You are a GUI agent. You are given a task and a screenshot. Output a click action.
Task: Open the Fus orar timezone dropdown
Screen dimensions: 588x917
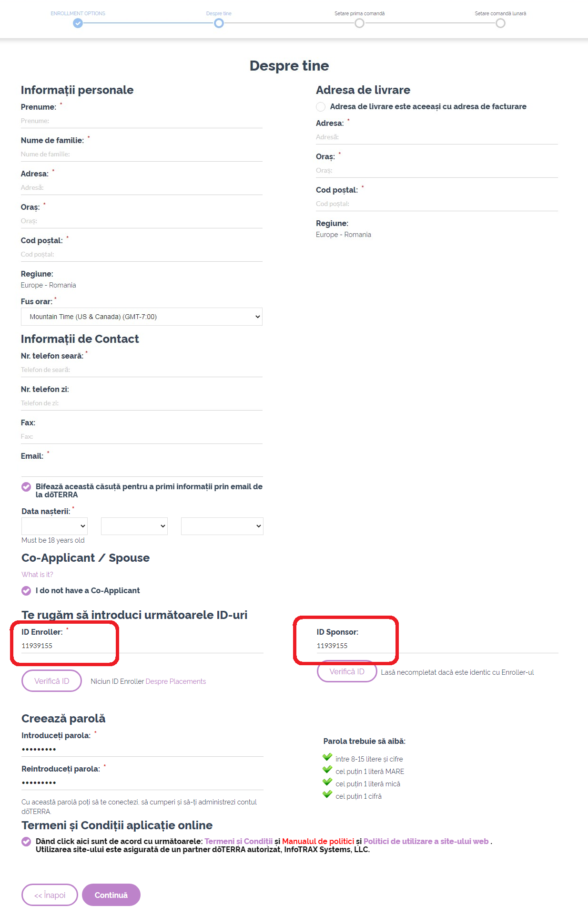(x=142, y=317)
